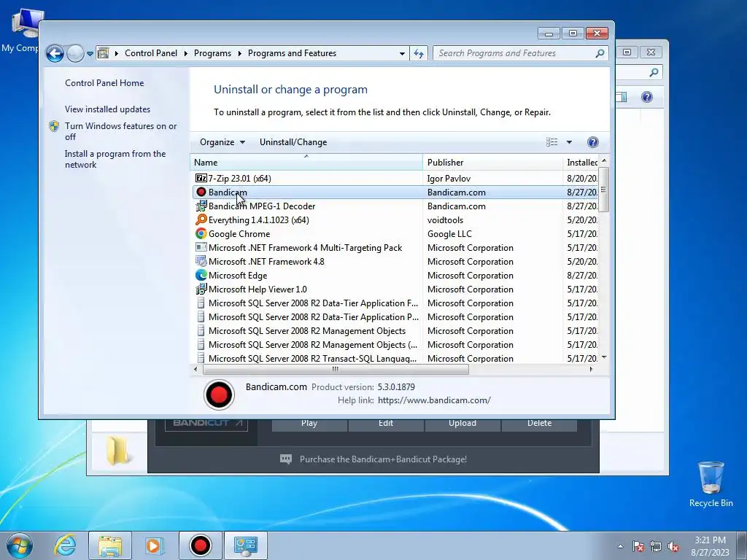The image size is (747, 560).
Task: Click the Everything search tool icon
Action: [x=201, y=219]
